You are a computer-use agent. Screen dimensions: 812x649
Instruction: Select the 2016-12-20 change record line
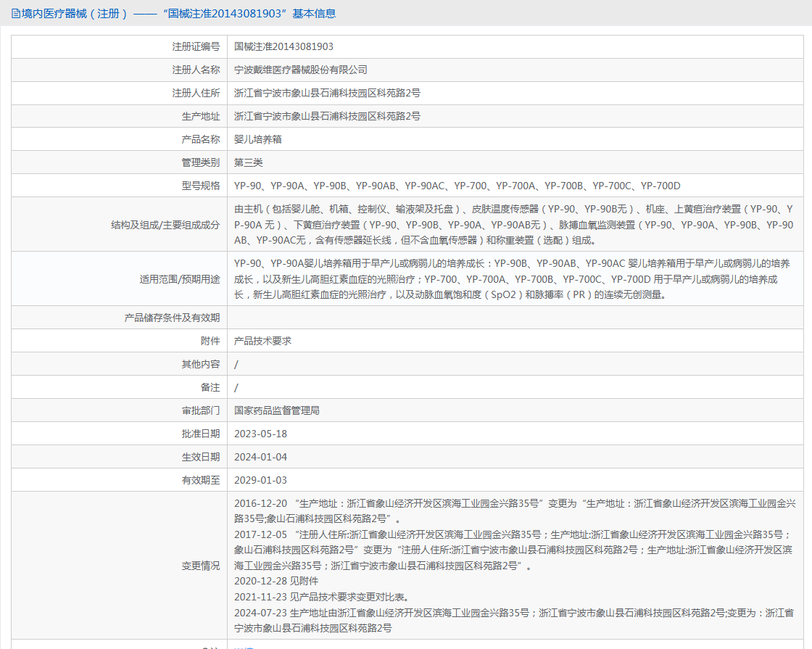point(515,510)
